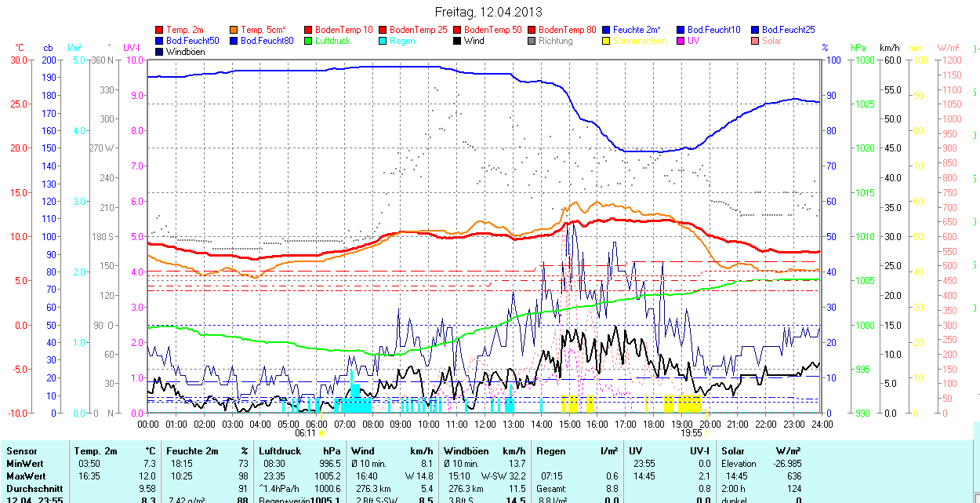980x503 pixels.
Task: Click the magenta UV legend swatch
Action: (681, 41)
